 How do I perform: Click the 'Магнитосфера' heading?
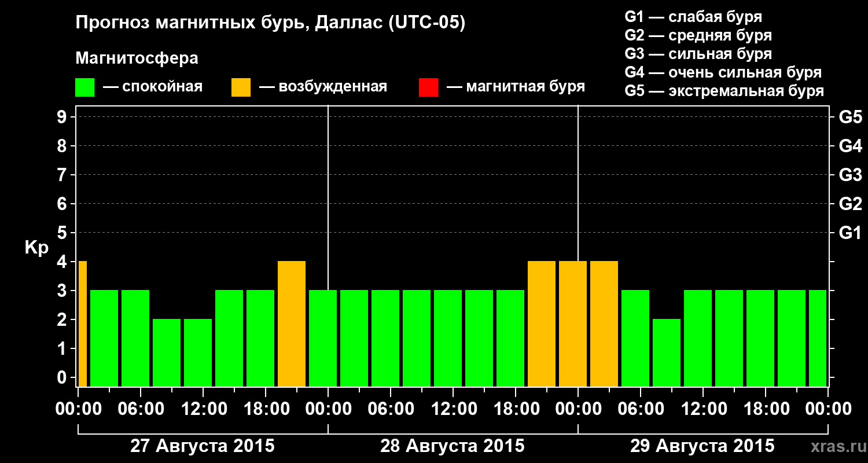[x=137, y=58]
